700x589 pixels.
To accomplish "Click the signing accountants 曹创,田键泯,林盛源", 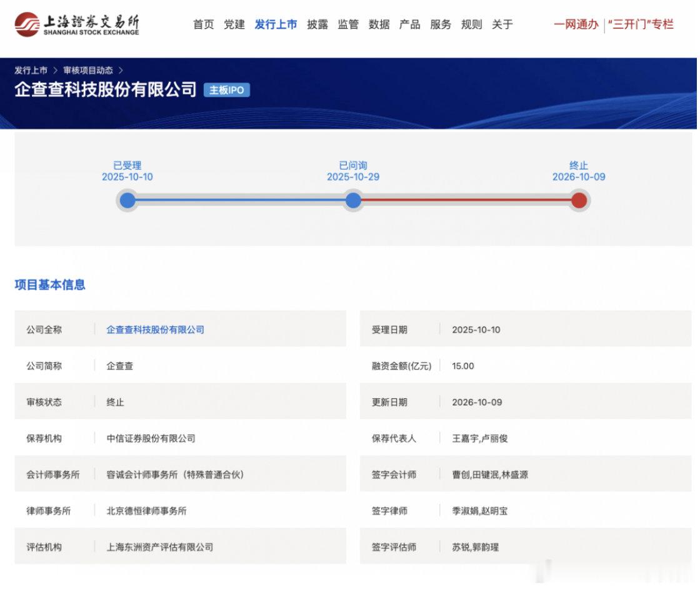I will click(x=490, y=474).
